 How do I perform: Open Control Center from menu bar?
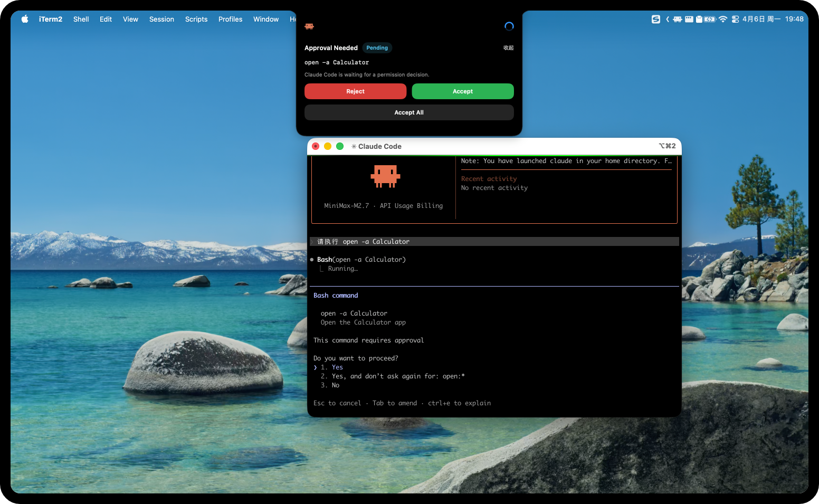[x=735, y=19]
